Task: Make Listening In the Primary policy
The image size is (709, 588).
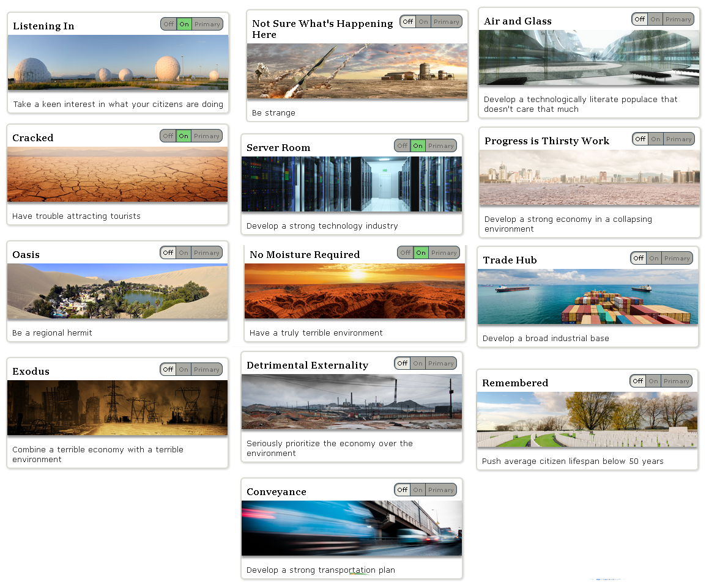Action: (x=207, y=24)
